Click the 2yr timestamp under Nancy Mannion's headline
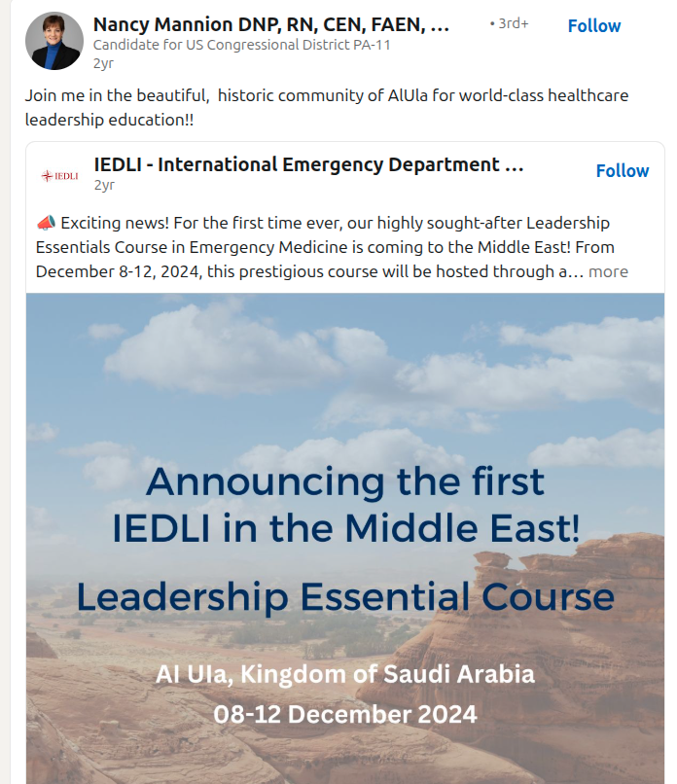This screenshot has height=784, width=677. click(103, 63)
